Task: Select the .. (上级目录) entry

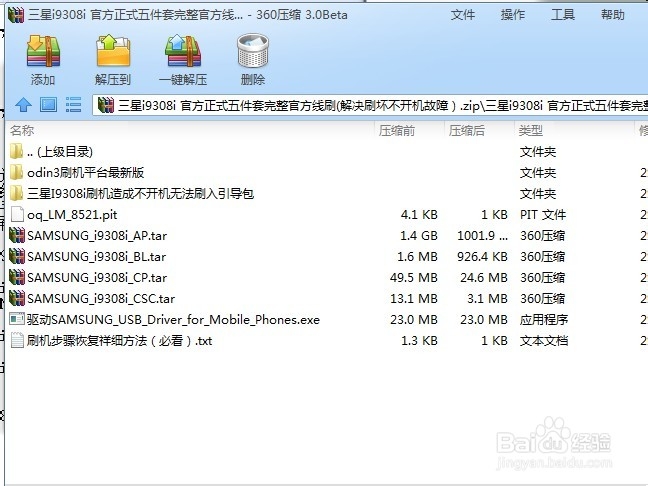Action: 60,152
